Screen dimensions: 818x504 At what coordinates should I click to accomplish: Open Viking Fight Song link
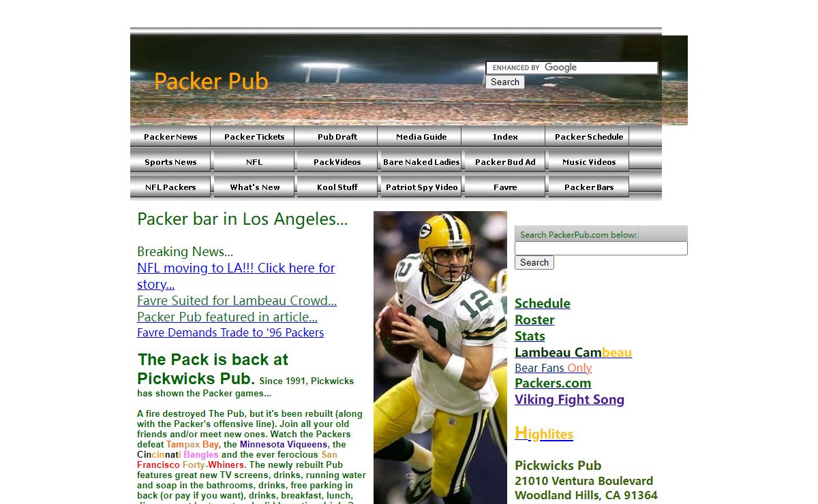pos(569,399)
